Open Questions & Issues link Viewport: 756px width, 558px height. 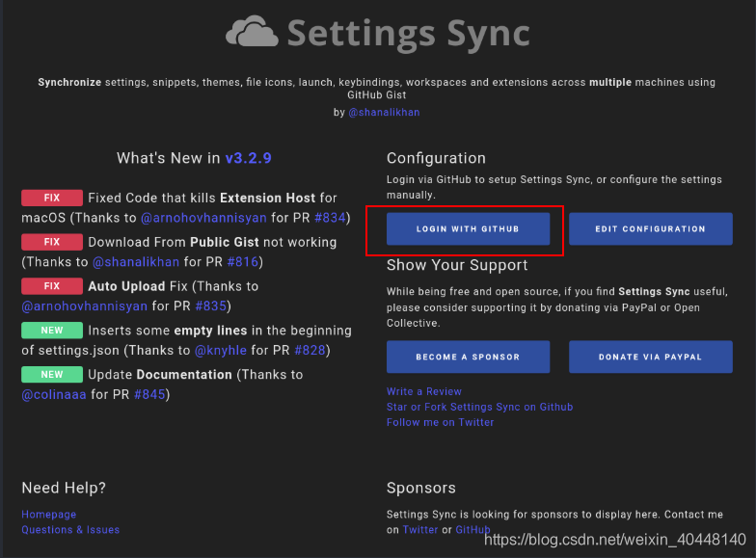[70, 530]
